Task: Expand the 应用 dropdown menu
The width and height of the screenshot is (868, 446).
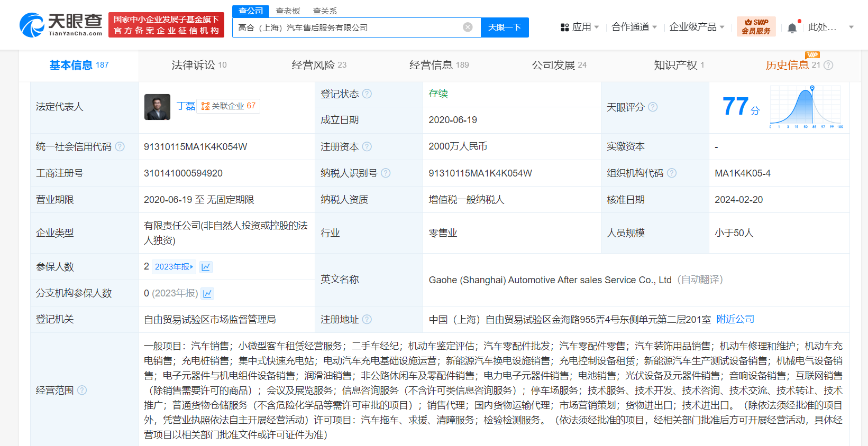Action: click(x=580, y=27)
